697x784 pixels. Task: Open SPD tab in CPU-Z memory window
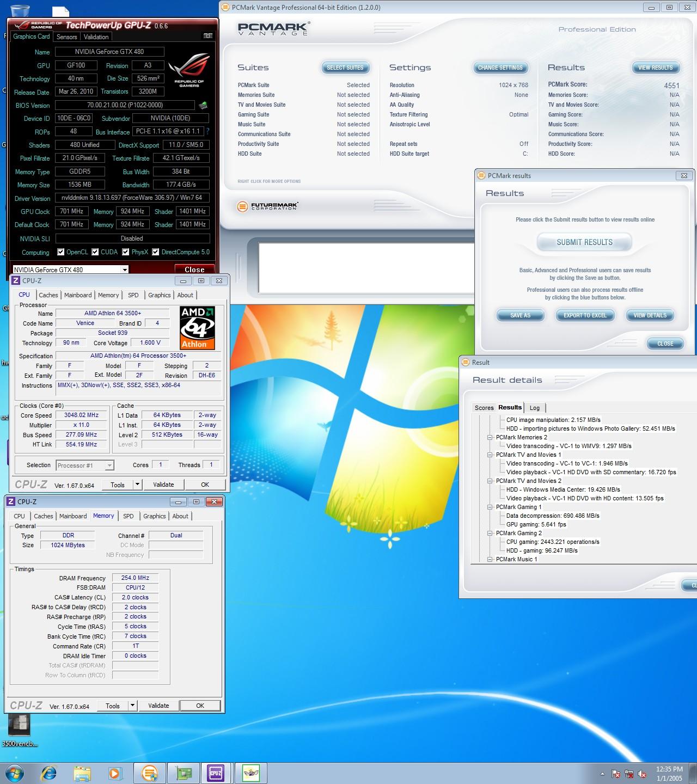[128, 516]
